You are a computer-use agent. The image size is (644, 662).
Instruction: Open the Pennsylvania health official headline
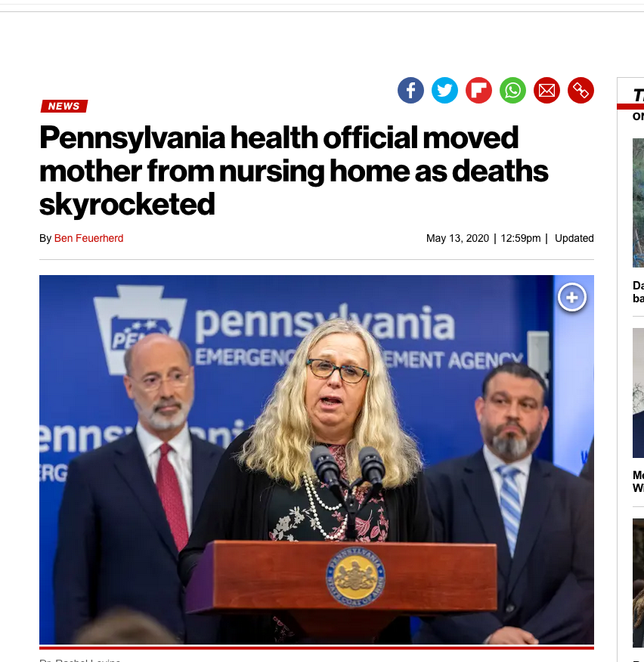click(293, 171)
